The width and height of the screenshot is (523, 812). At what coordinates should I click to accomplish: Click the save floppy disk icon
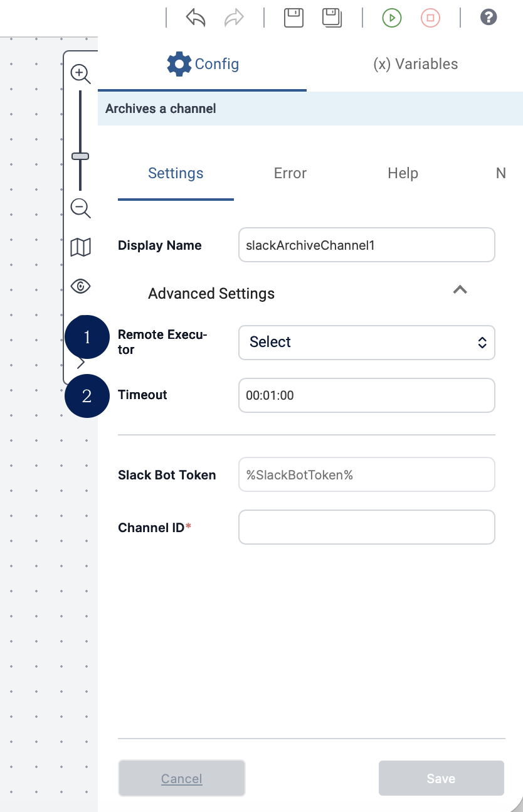(x=293, y=18)
